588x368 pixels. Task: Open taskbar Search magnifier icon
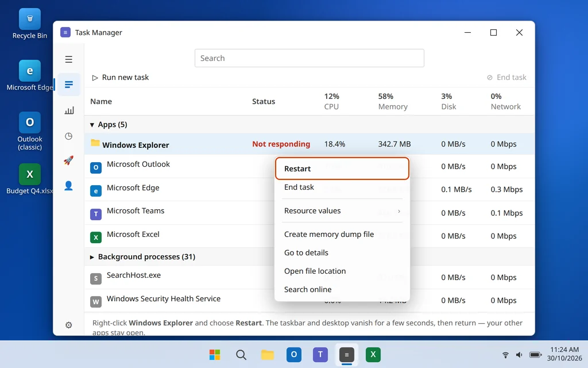click(241, 355)
